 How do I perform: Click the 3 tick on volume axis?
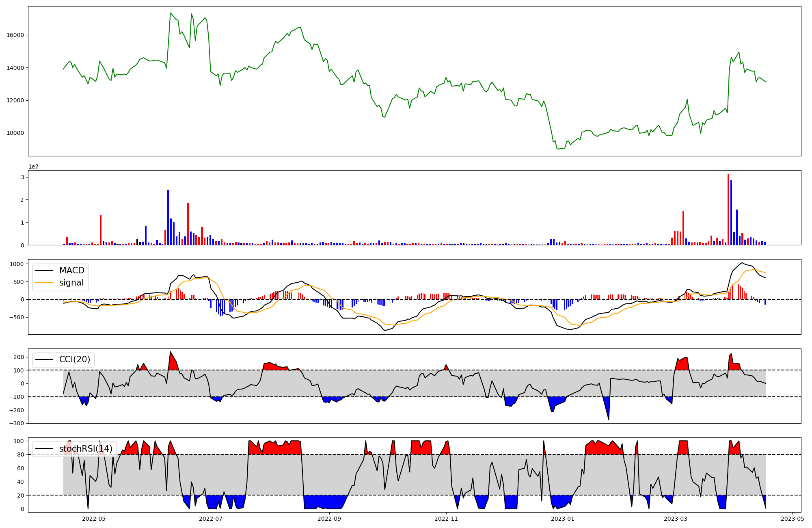click(x=22, y=177)
